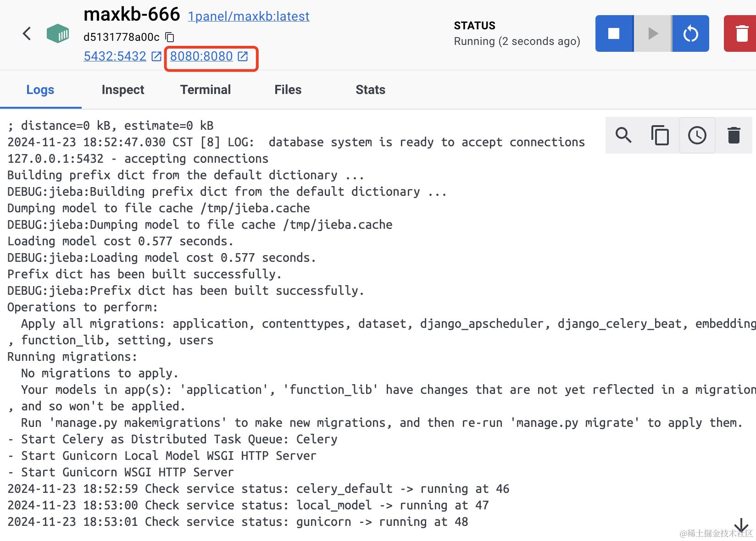This screenshot has width=756, height=541.
Task: Click log line 'Prefix dict has been built successfully.'
Action: click(145, 274)
